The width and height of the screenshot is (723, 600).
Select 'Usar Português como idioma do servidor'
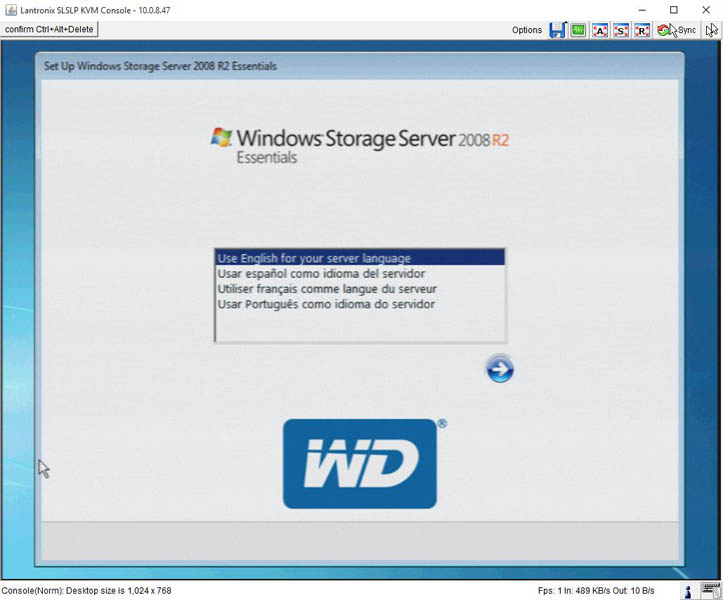[360, 304]
